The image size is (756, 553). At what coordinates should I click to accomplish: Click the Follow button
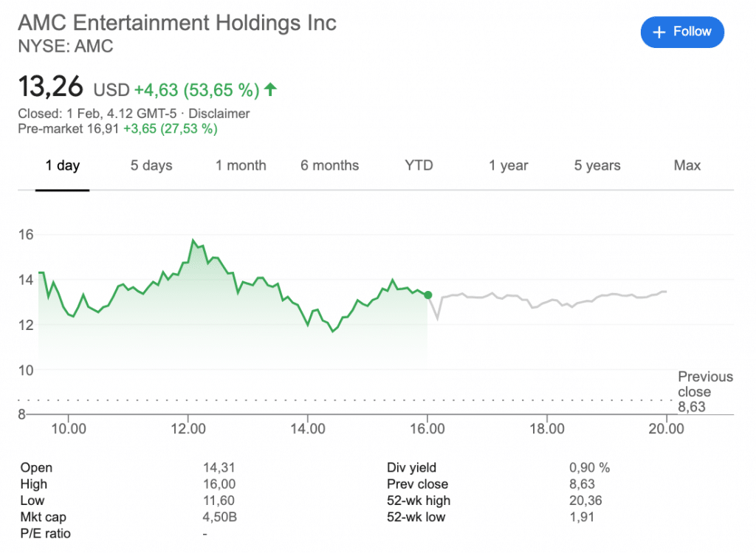point(682,32)
